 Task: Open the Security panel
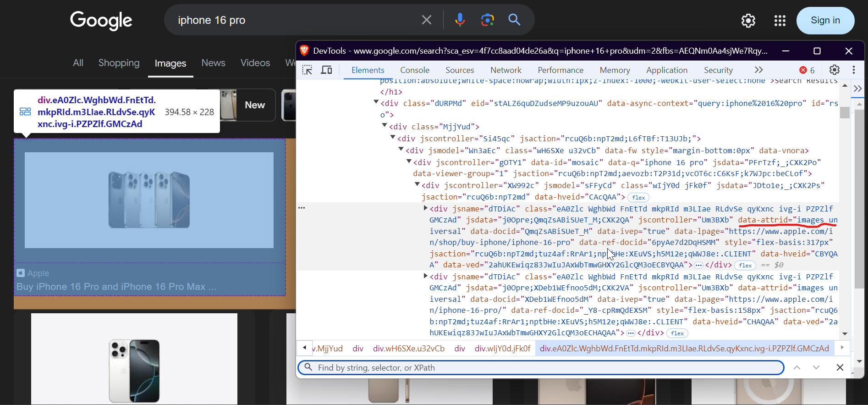[x=718, y=70]
